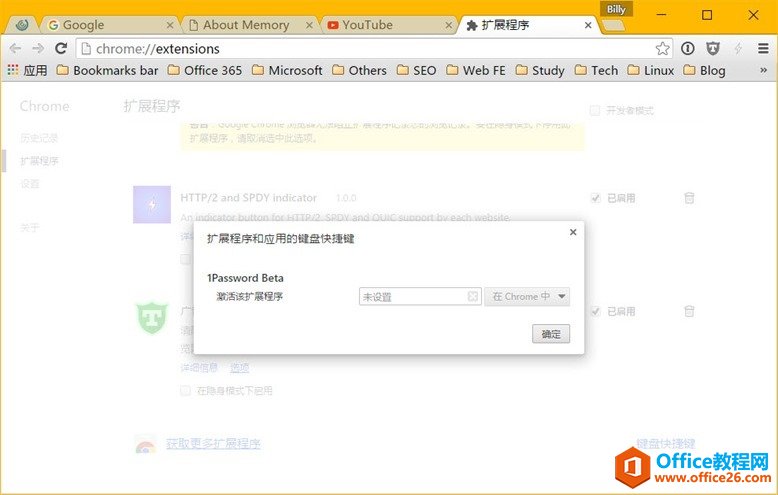Open the Bookmarks bar folder
This screenshot has width=778, height=495.
(107, 70)
